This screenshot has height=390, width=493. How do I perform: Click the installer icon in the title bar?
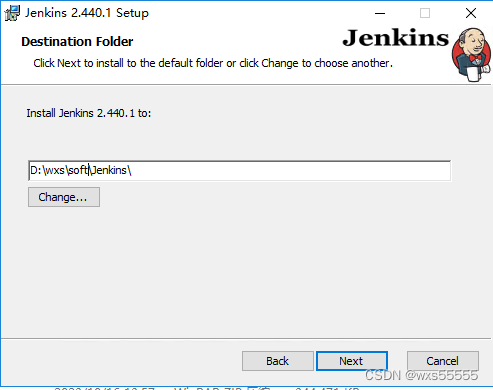(x=12, y=13)
